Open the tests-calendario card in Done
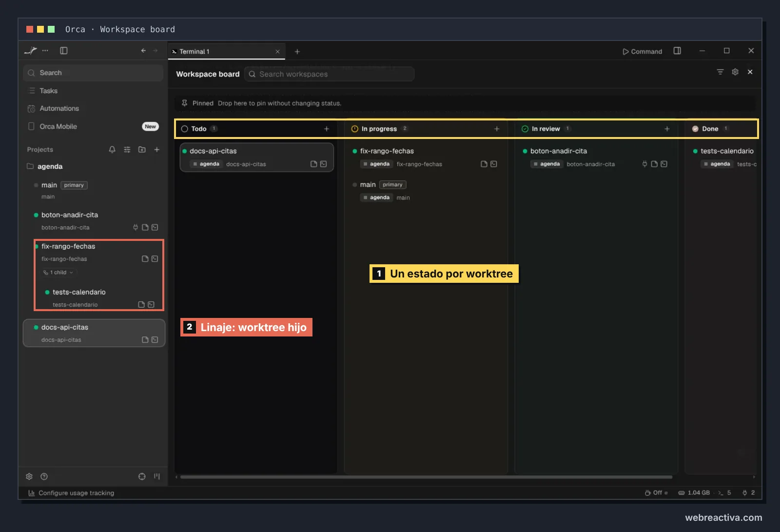Image resolution: width=780 pixels, height=532 pixels. (725, 157)
